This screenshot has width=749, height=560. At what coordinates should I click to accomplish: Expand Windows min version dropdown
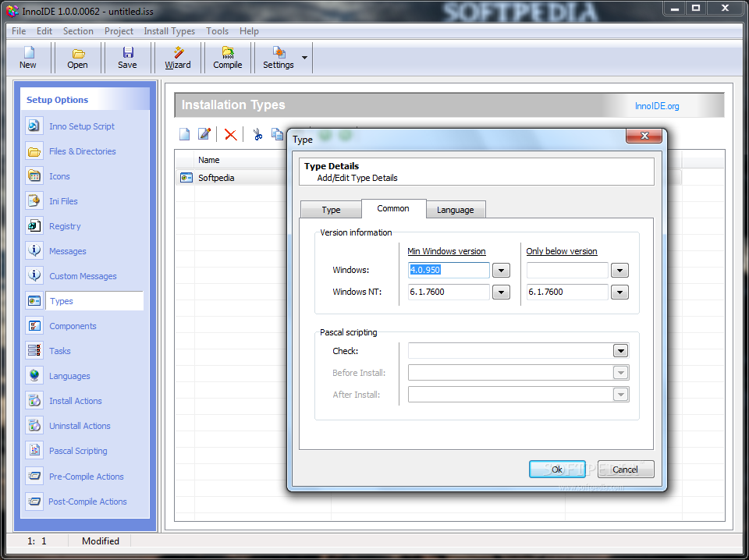(x=501, y=270)
